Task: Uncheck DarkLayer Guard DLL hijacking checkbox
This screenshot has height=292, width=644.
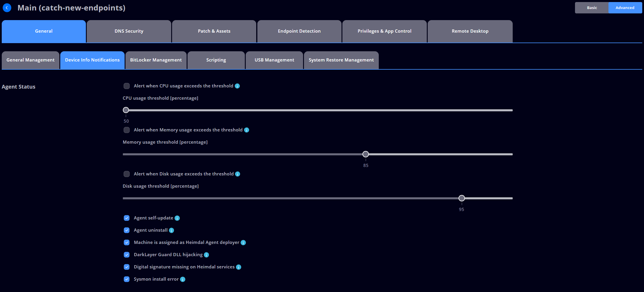Action: pyautogui.click(x=127, y=255)
